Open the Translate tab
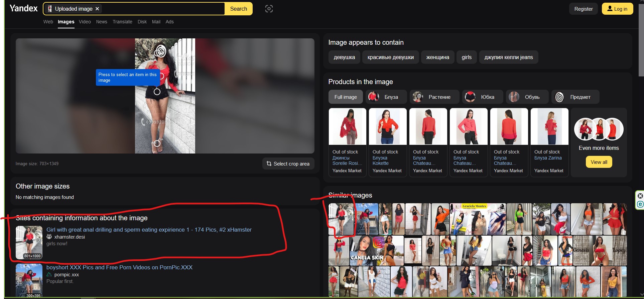This screenshot has width=644, height=299. point(122,22)
